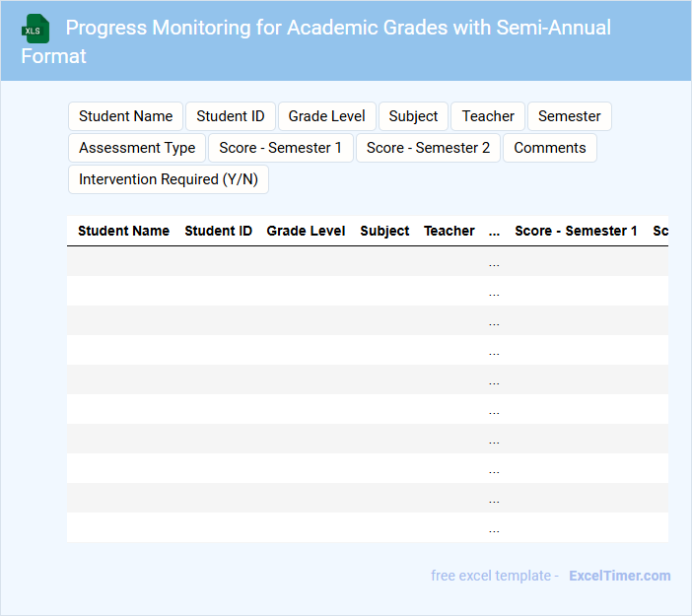
Task: Select the Score - Semester 1 tag
Action: [x=281, y=148]
